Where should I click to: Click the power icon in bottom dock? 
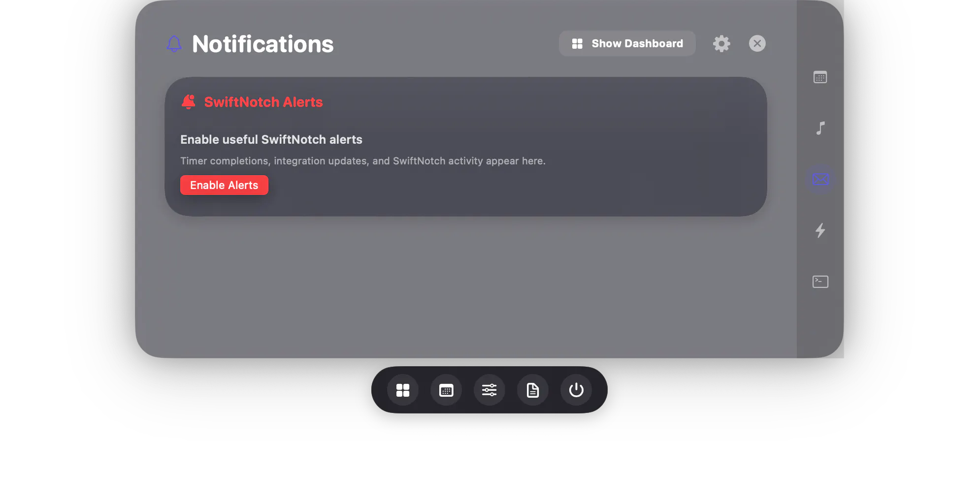coord(576,390)
